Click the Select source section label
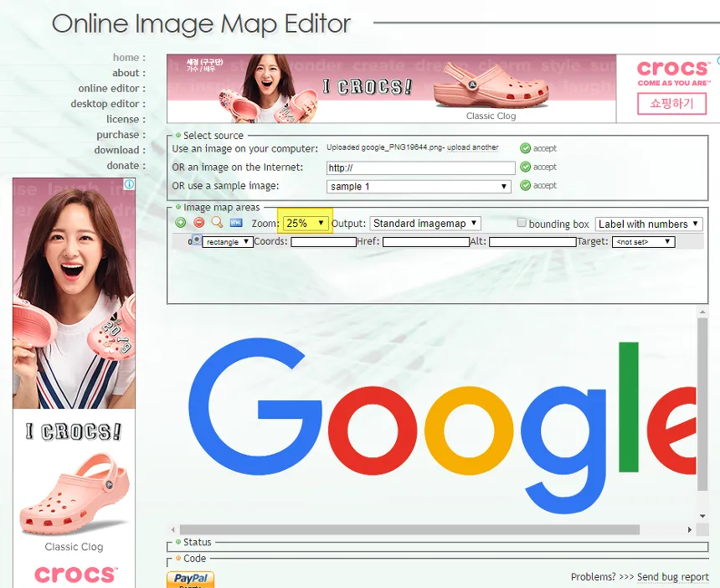The height and width of the screenshot is (588, 720). [213, 136]
